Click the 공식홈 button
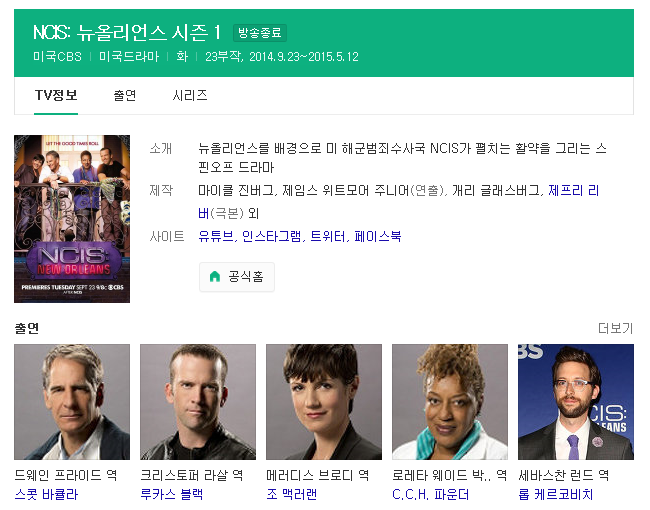Viewport: 650px width, 510px height. (237, 277)
